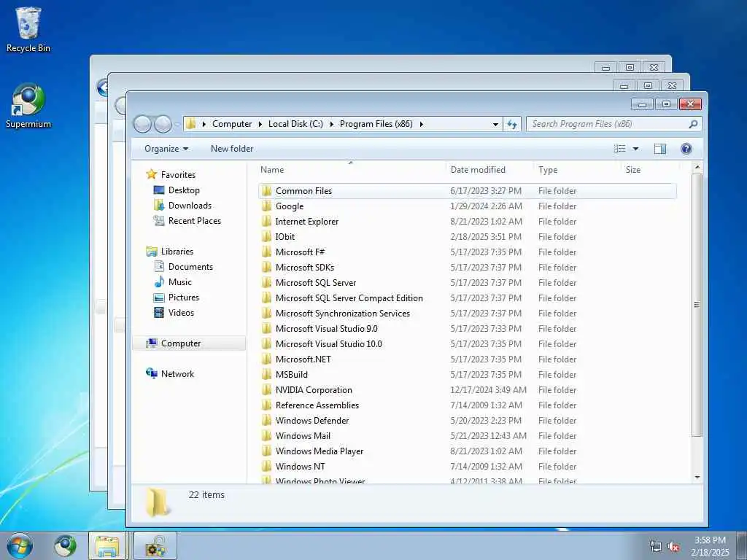This screenshot has height=560, width=747.
Task: Expand the address bar history dropdown
Action: 495,124
